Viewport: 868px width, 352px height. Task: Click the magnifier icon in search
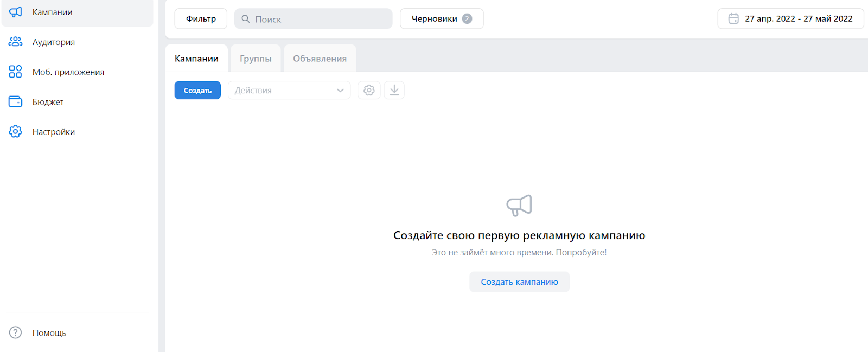coord(246,19)
